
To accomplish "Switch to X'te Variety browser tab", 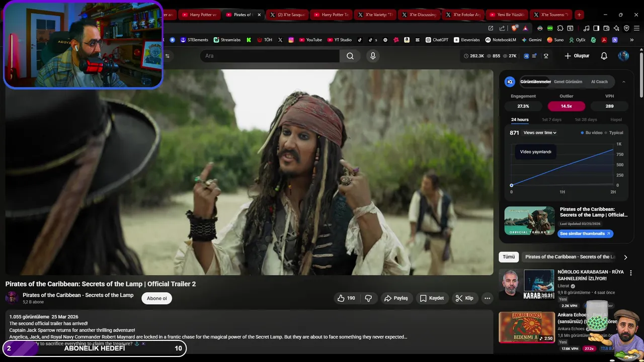I will point(376,15).
